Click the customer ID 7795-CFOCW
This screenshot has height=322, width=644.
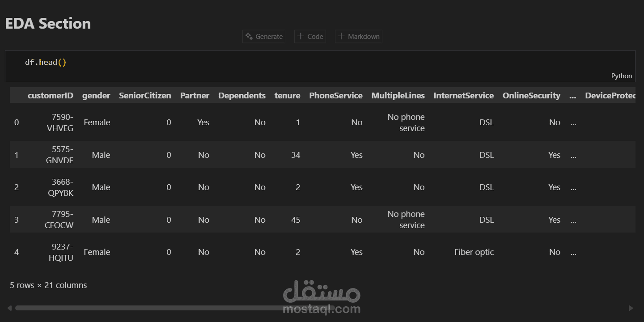(59, 220)
